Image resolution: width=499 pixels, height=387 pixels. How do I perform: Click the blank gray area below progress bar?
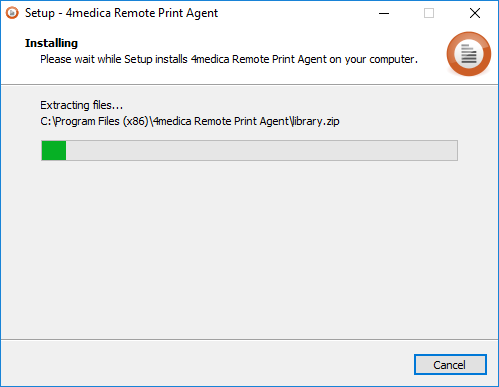tap(249, 250)
